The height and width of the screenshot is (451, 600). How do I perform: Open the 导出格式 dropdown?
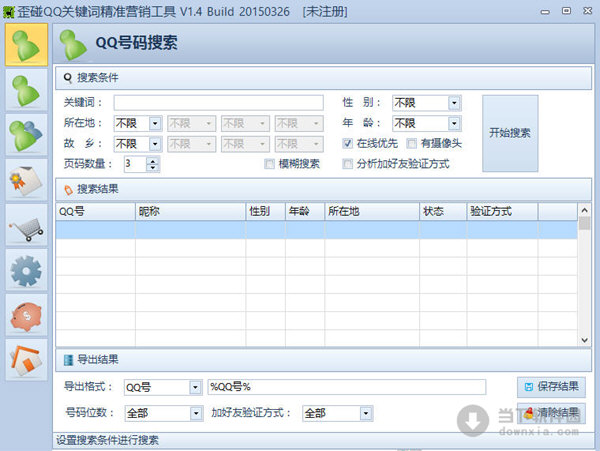195,387
